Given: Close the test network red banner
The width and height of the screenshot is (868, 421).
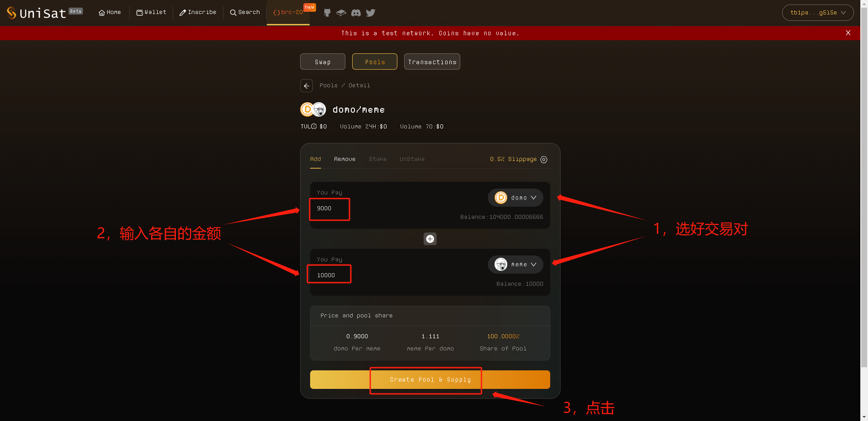Looking at the screenshot, I should point(848,33).
